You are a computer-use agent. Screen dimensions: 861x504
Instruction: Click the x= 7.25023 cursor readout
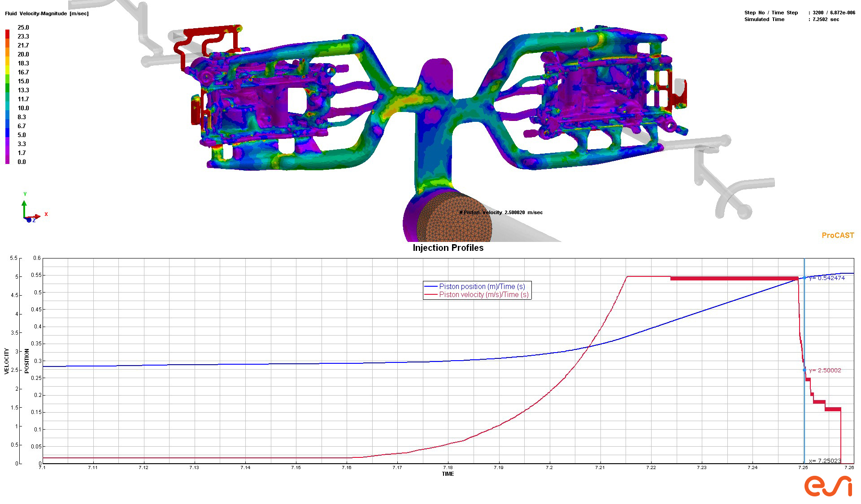824,461
